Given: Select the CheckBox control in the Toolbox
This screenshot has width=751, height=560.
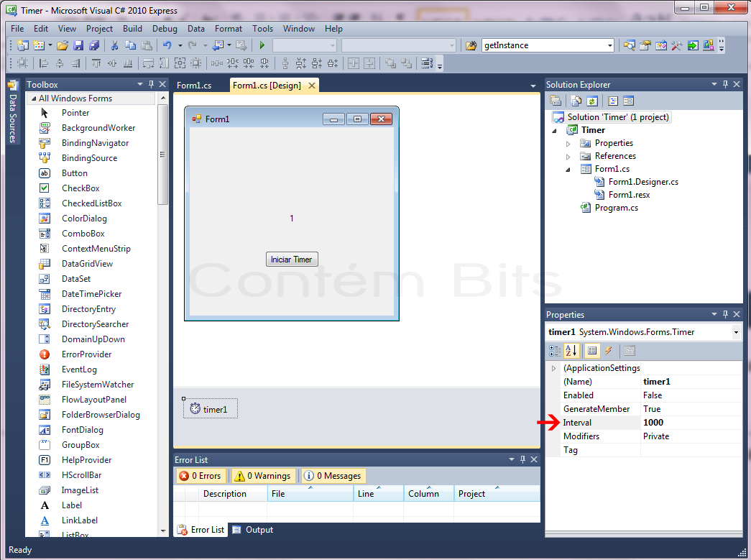Looking at the screenshot, I should 80,188.
